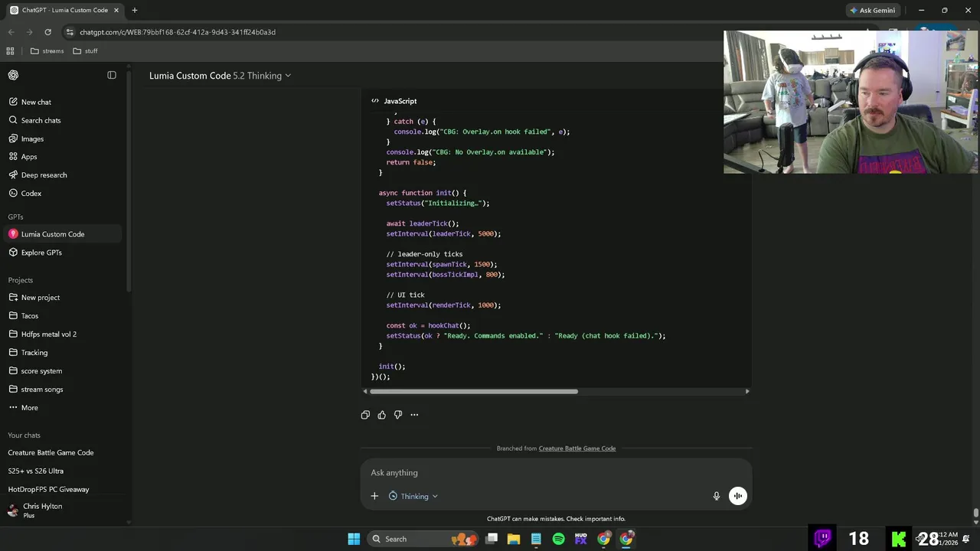Open S25+ vs S26 Ultra chat
The width and height of the screenshot is (980, 551).
tap(62, 471)
